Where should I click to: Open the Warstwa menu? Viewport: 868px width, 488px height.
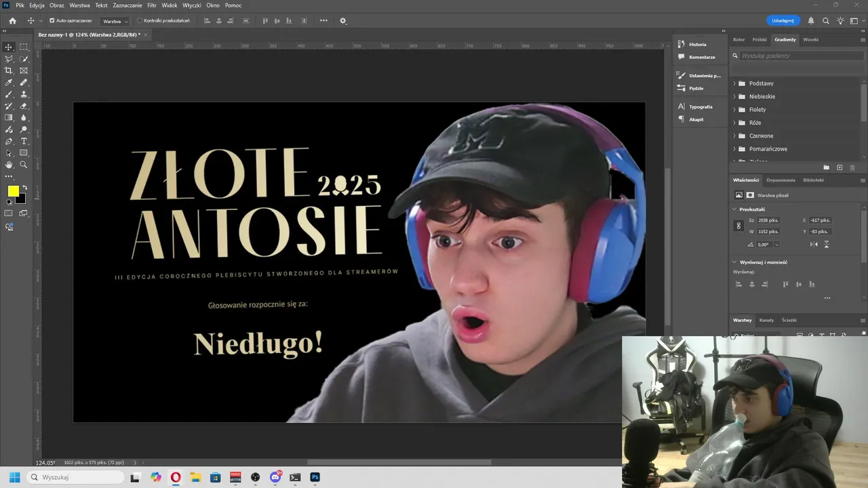tap(79, 5)
